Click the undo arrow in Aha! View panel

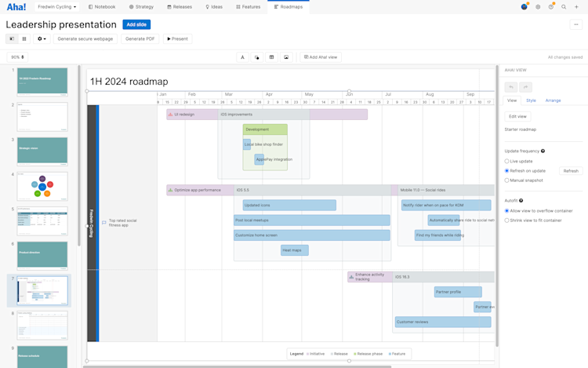[510, 87]
